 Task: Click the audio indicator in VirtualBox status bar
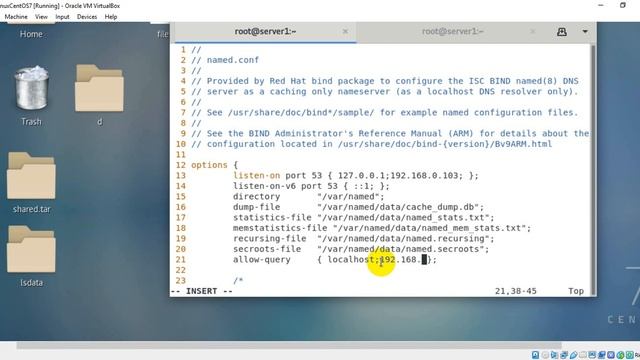555,355
